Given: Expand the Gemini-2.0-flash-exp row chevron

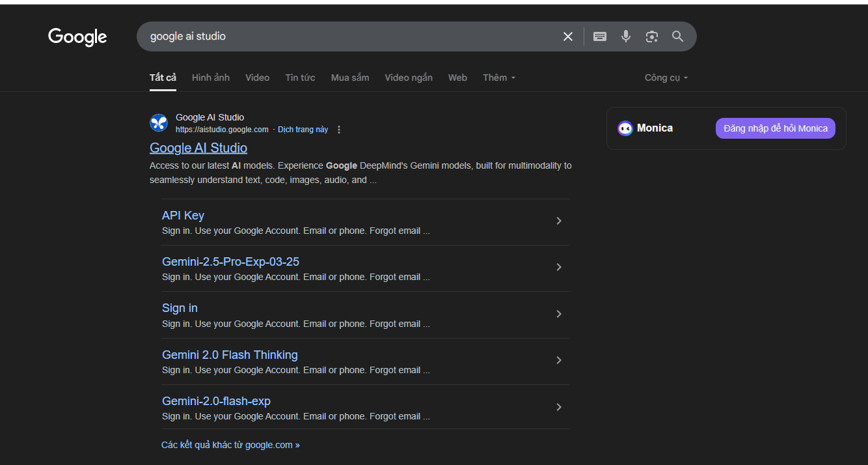Looking at the screenshot, I should (559, 408).
